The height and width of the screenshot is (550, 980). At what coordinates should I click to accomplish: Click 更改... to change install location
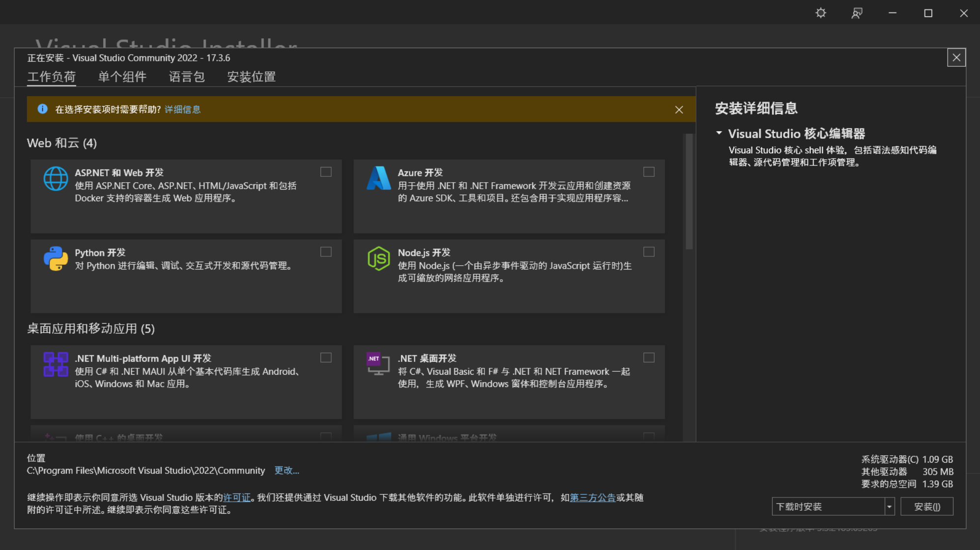click(287, 470)
